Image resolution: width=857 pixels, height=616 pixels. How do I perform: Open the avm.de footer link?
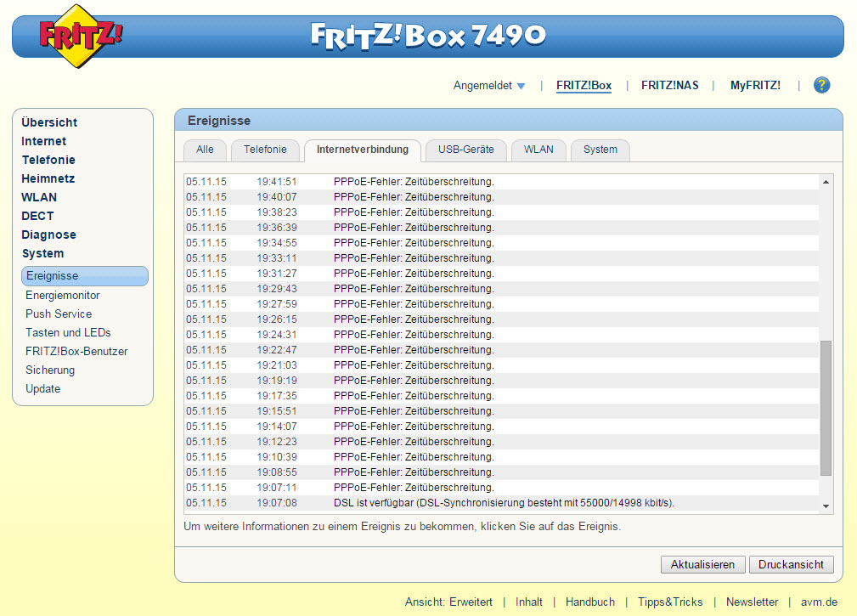[x=819, y=602]
